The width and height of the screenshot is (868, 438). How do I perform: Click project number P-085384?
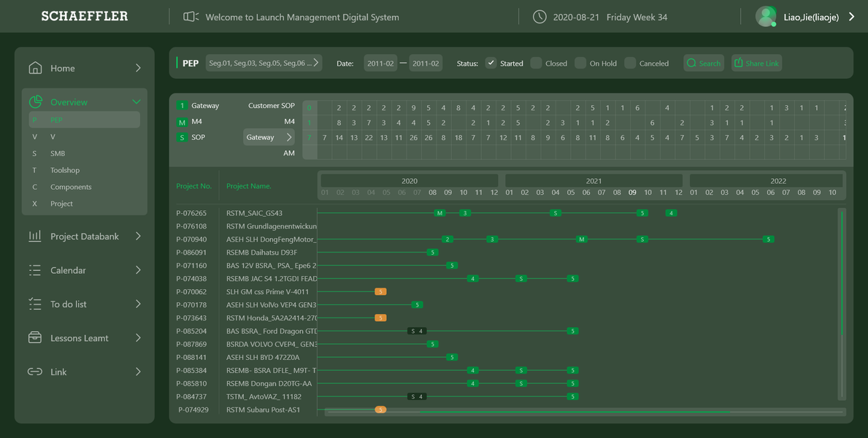tap(191, 370)
